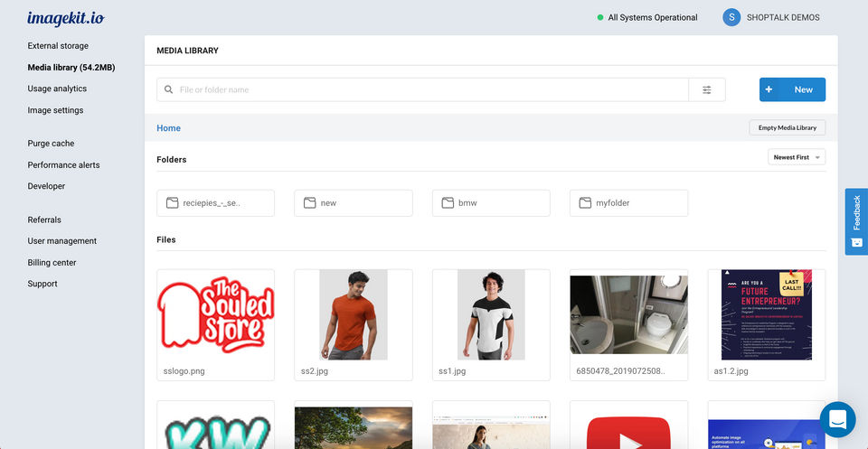The height and width of the screenshot is (449, 868).
Task: Click the Folders section heading
Action: [x=172, y=159]
